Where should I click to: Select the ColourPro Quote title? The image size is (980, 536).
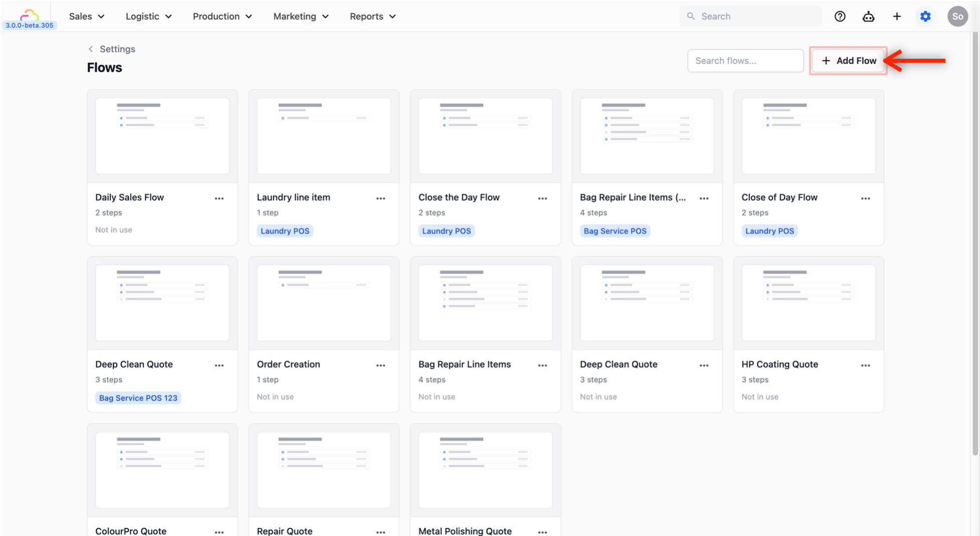(131, 530)
